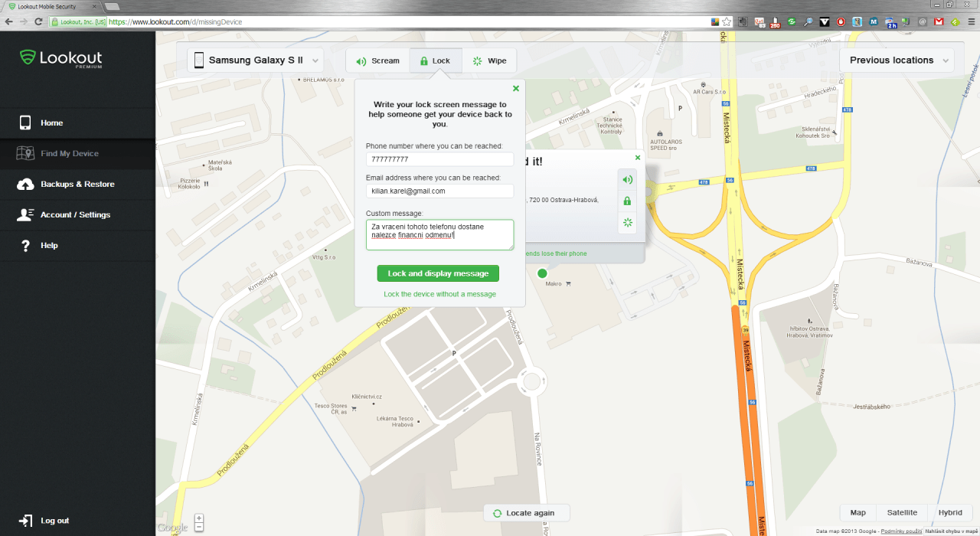980x536 pixels.
Task: Click the battery 250 extension icon
Action: click(775, 22)
